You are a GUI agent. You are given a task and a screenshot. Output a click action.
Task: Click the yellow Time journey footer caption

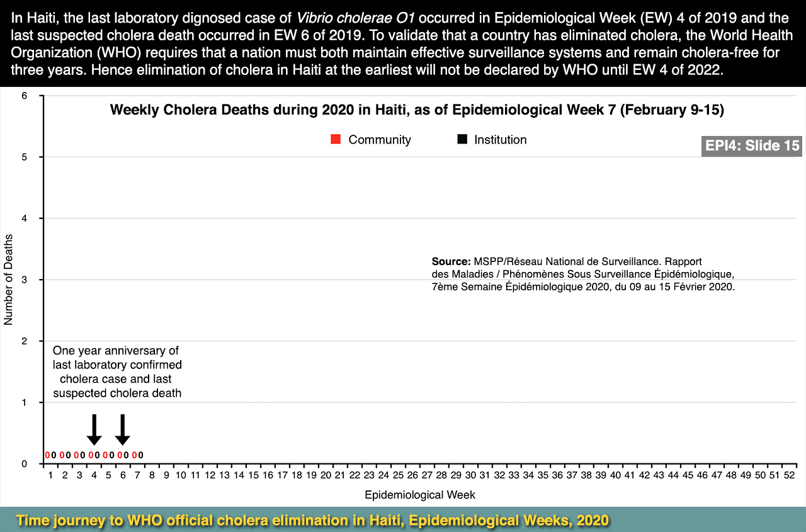coord(312,521)
